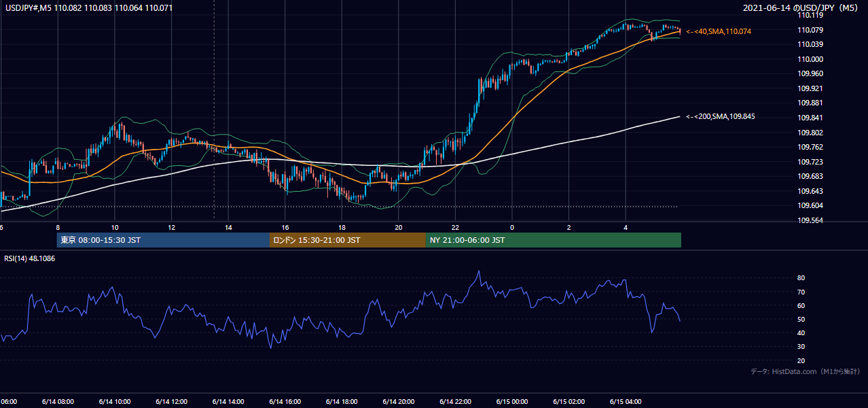Select the NY 21:00-06:00 JST session bar
The width and height of the screenshot is (868, 408).
tap(554, 240)
